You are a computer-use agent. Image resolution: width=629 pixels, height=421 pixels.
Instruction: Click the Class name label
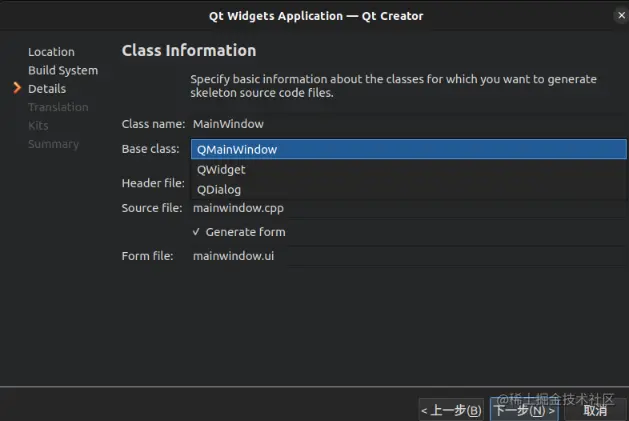tap(153, 124)
